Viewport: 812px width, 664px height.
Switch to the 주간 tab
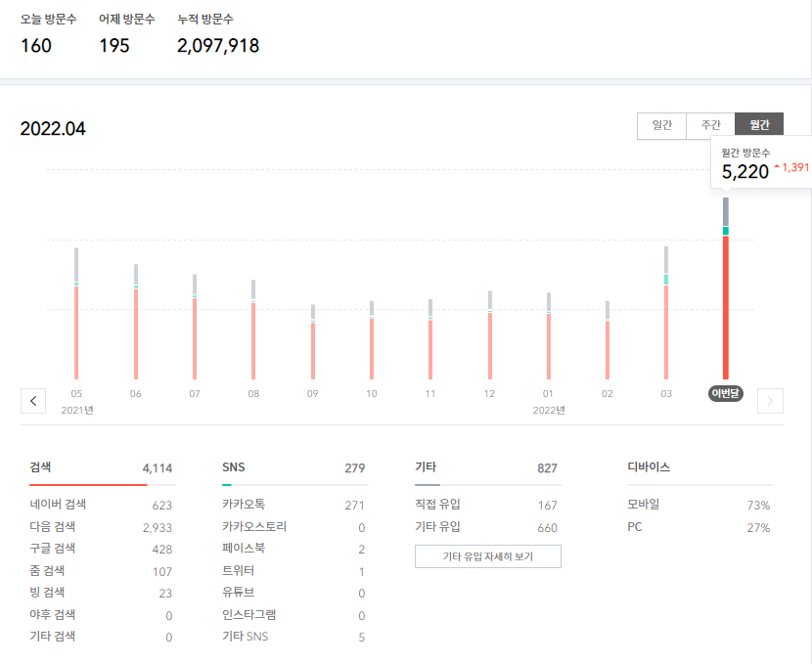coord(711,124)
